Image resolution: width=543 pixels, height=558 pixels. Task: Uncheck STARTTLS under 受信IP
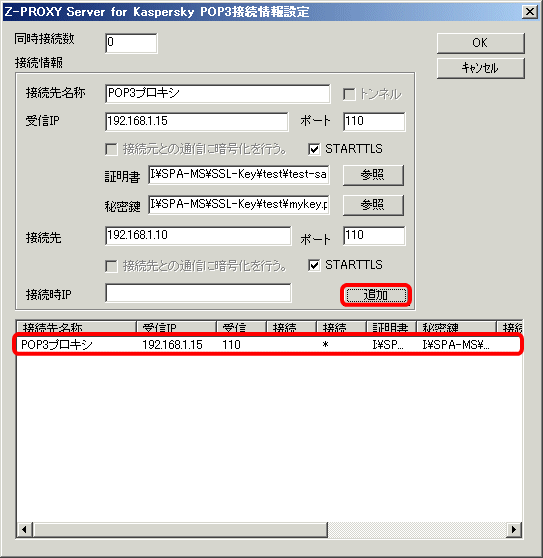tap(314, 149)
